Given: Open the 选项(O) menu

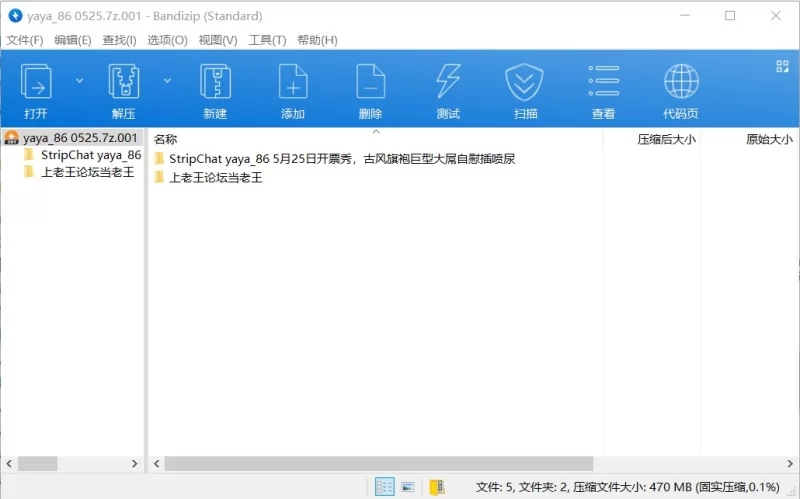Looking at the screenshot, I should click(167, 40).
